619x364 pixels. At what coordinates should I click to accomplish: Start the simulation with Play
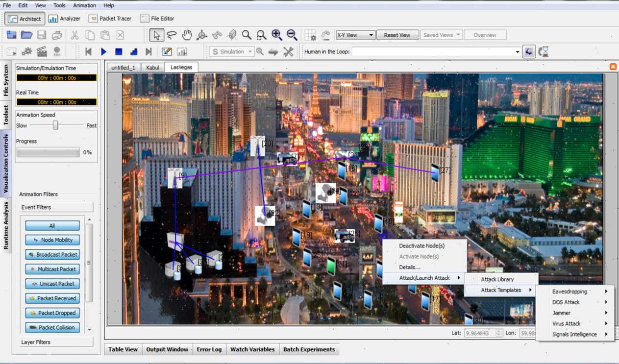[103, 51]
